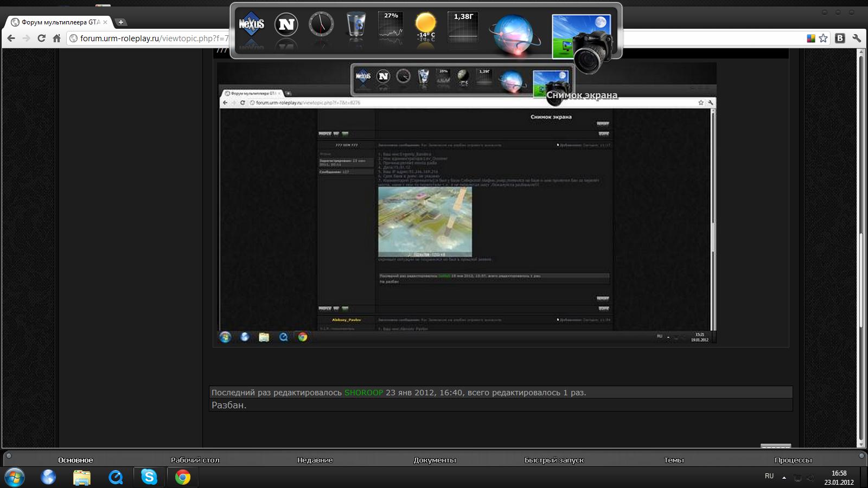Select the Процессы tab
868x488 pixels.
pyautogui.click(x=793, y=460)
